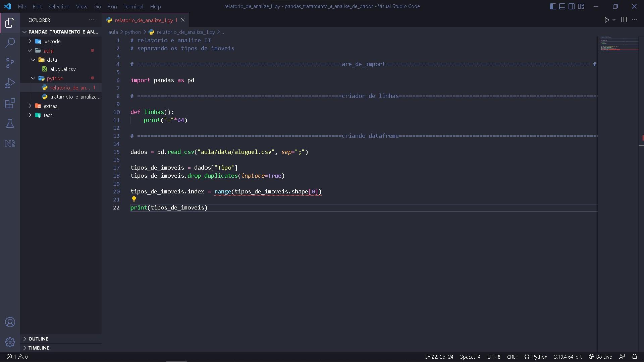Open the feedback icon in status bar
The width and height of the screenshot is (644, 362).
pyautogui.click(x=622, y=357)
